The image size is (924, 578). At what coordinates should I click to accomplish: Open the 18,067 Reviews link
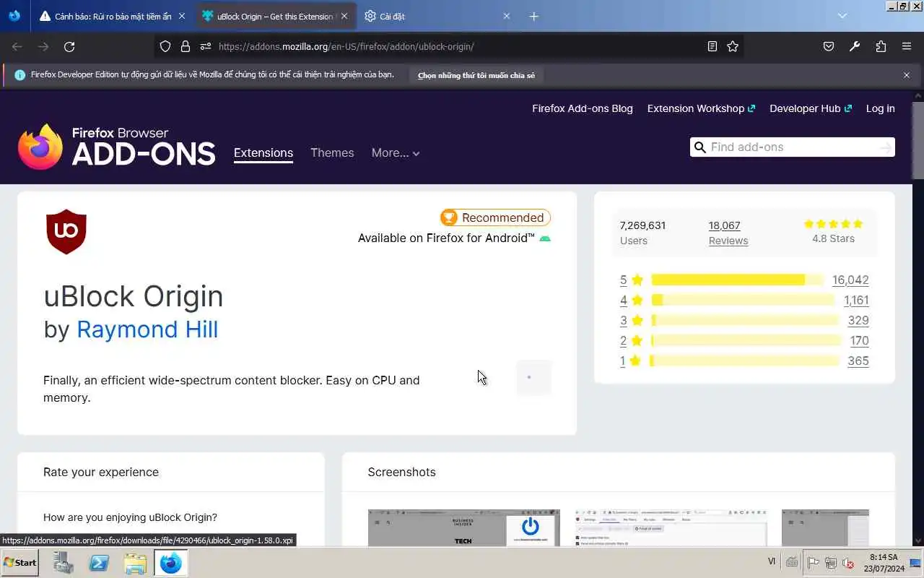click(x=728, y=233)
